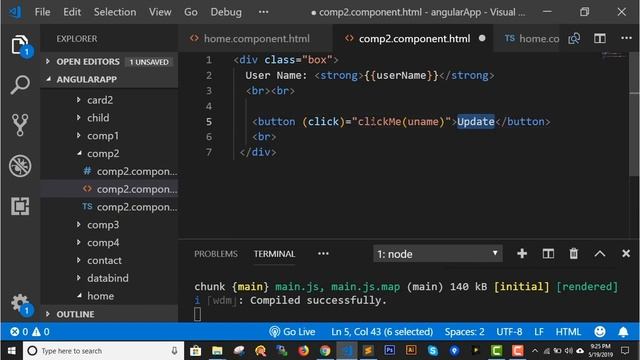Split the terminal panel
The image size is (640, 360).
tap(548, 253)
